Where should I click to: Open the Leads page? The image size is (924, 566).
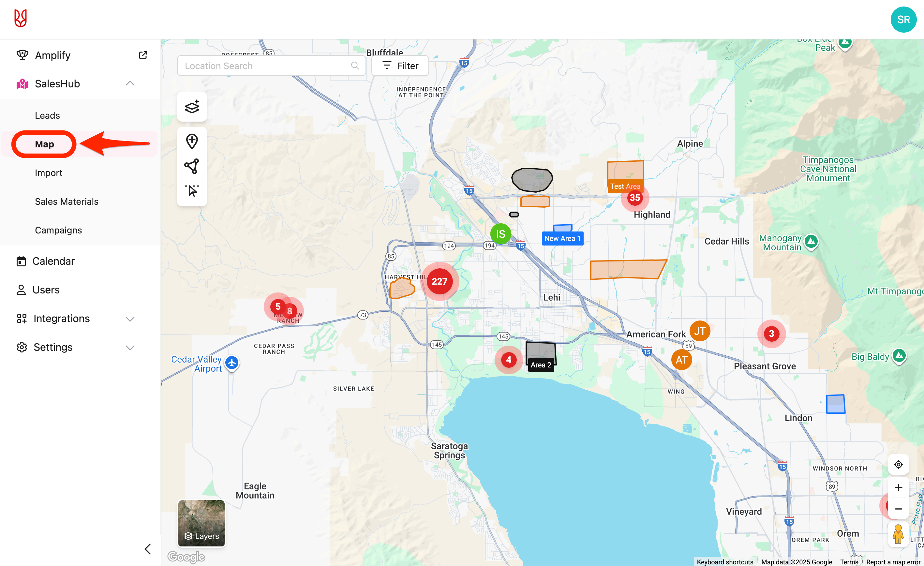(47, 115)
